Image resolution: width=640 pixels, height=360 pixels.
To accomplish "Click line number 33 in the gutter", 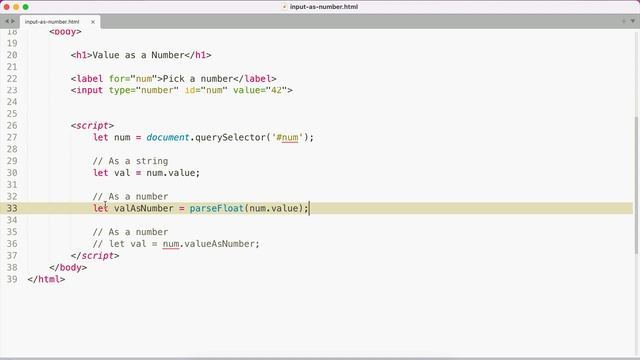I will tap(12, 208).
